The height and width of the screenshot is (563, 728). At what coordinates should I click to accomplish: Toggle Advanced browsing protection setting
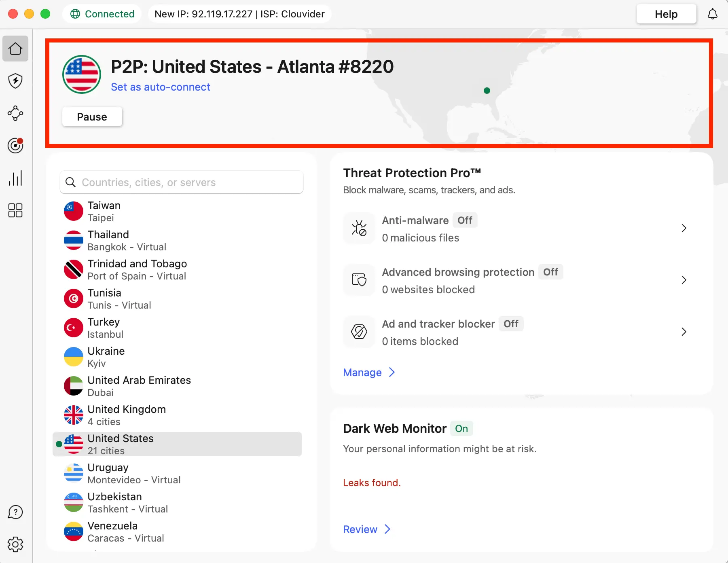pos(551,272)
